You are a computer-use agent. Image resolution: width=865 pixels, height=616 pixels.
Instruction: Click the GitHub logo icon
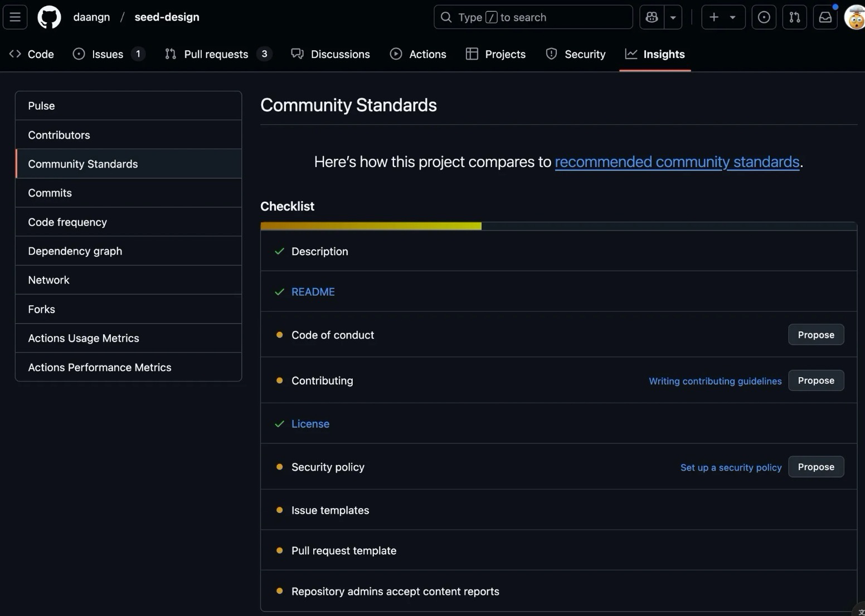pos(49,17)
